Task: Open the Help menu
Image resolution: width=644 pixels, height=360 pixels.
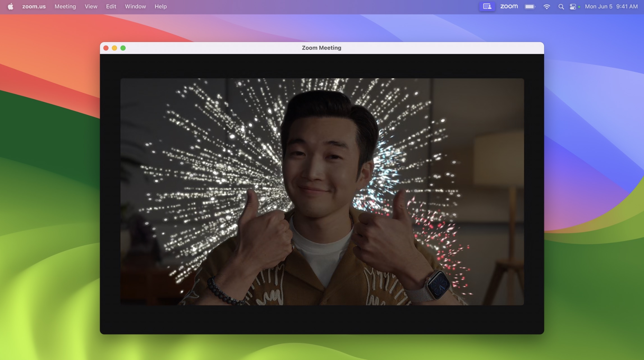Action: (160, 6)
